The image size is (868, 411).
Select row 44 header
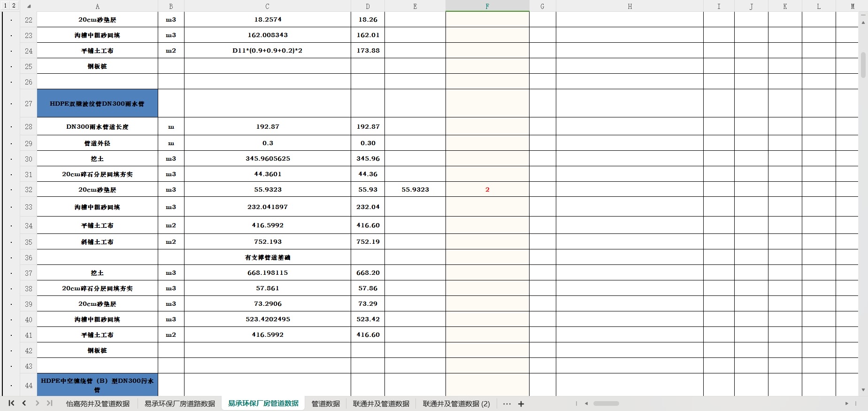click(x=29, y=385)
